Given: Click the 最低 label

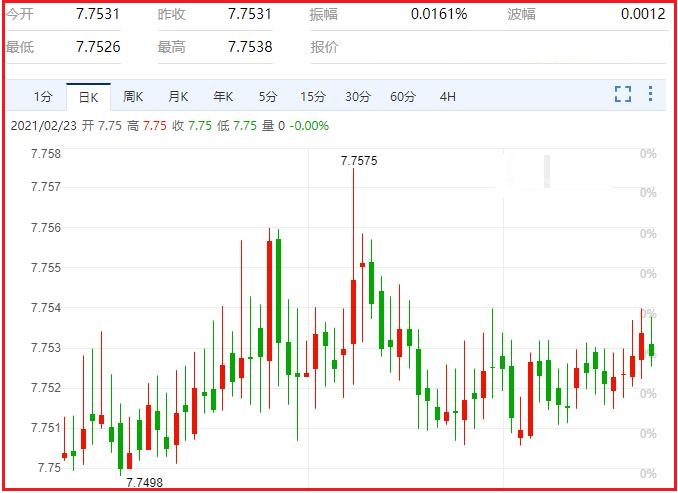Looking at the screenshot, I should click(20, 47).
